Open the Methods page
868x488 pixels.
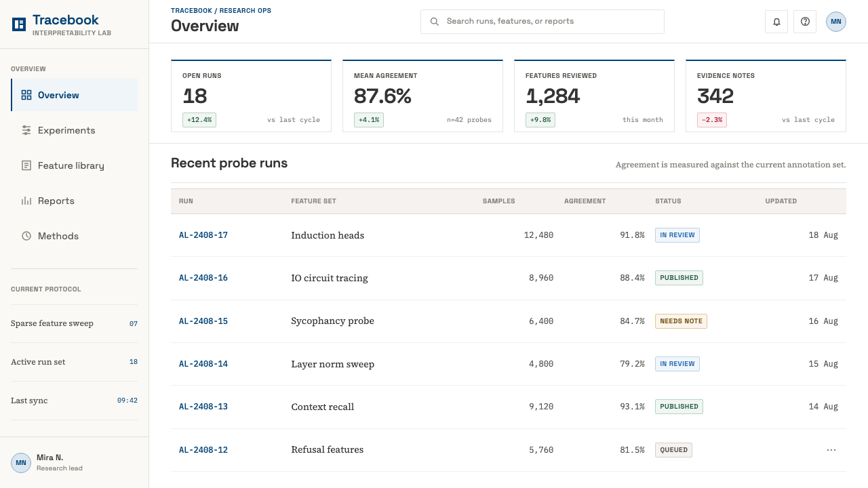pyautogui.click(x=75, y=236)
